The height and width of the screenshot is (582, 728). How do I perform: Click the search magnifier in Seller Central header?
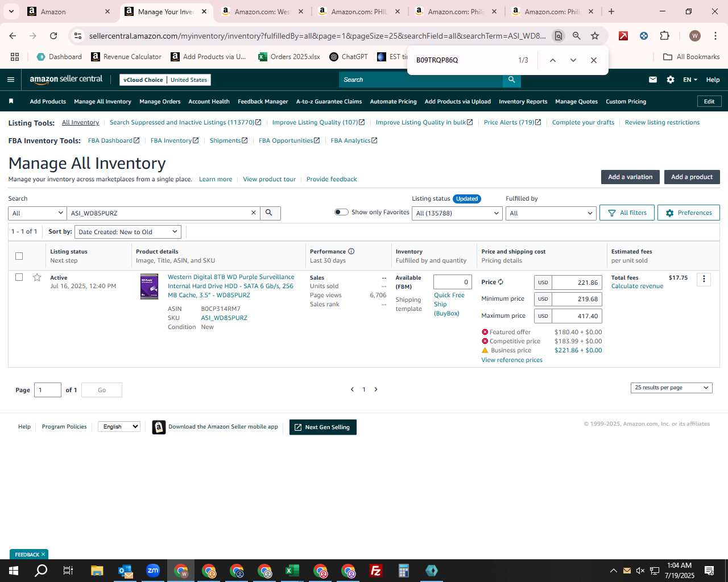tap(511, 80)
